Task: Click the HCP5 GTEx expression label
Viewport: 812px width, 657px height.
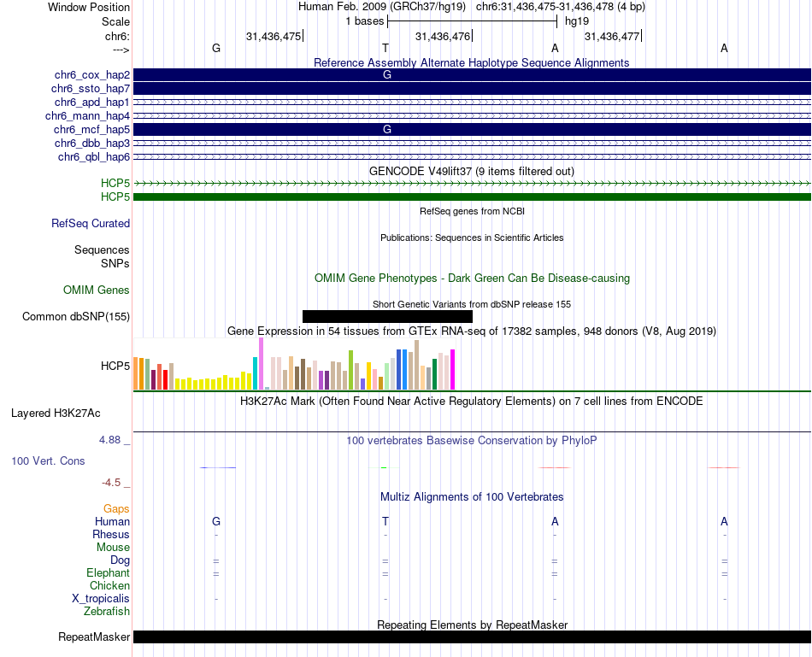Action: [x=115, y=366]
